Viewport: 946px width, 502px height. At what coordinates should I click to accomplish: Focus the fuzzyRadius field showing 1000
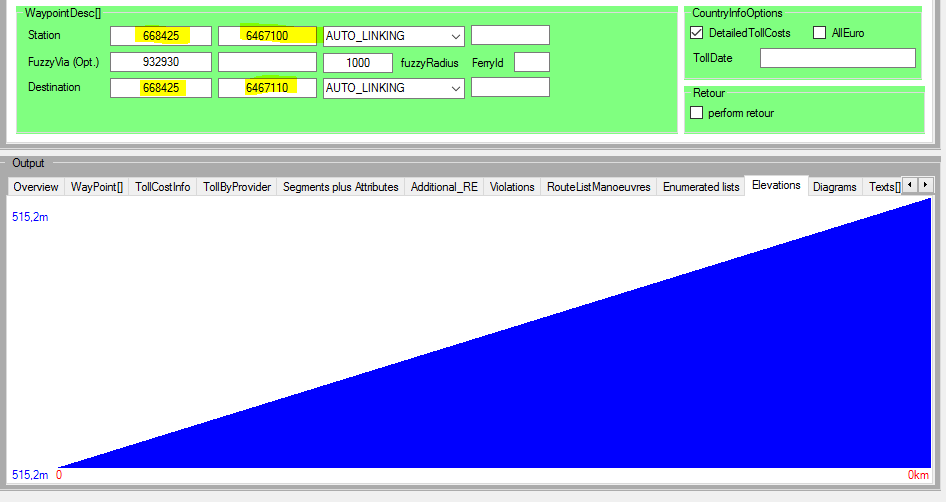pyautogui.click(x=358, y=63)
